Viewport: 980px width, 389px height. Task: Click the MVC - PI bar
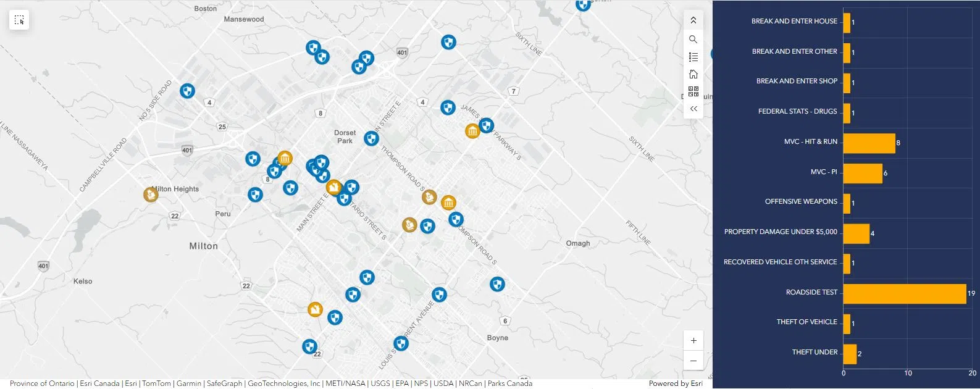[x=862, y=174]
